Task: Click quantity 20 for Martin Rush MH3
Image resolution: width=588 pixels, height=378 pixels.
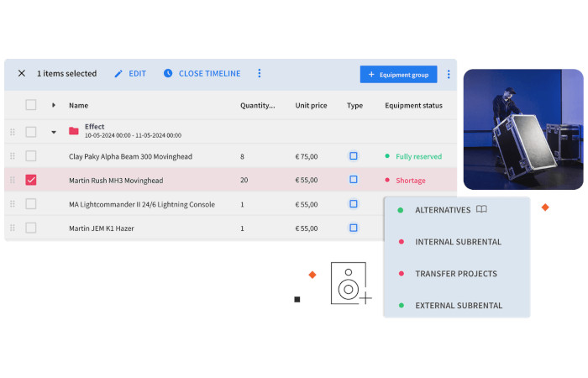Action: point(244,180)
